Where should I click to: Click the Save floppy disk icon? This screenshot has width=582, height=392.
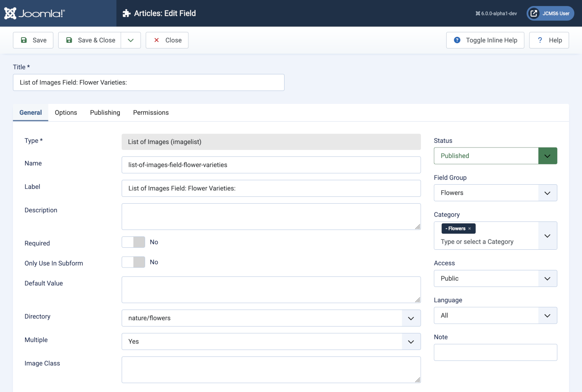click(24, 40)
